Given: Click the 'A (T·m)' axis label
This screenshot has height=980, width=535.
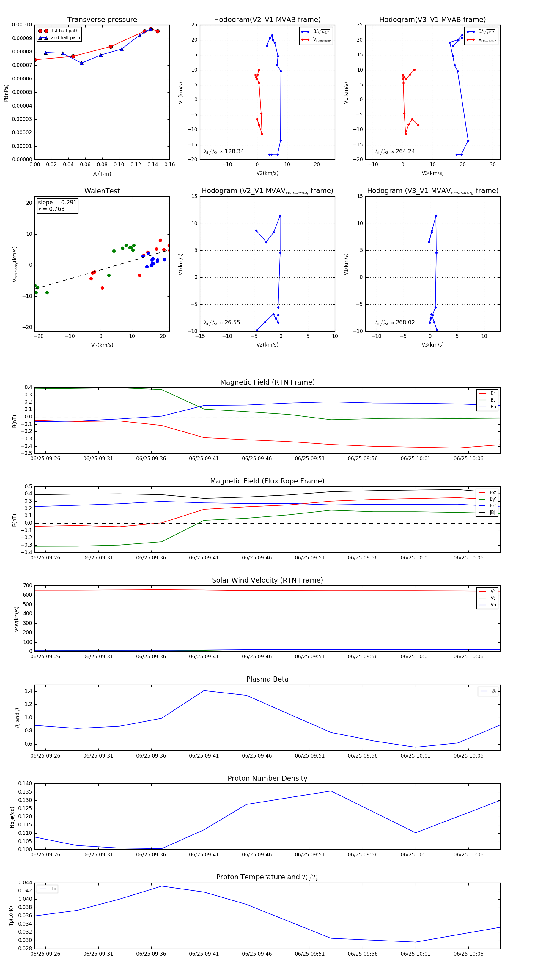Looking at the screenshot, I should (x=102, y=174).
